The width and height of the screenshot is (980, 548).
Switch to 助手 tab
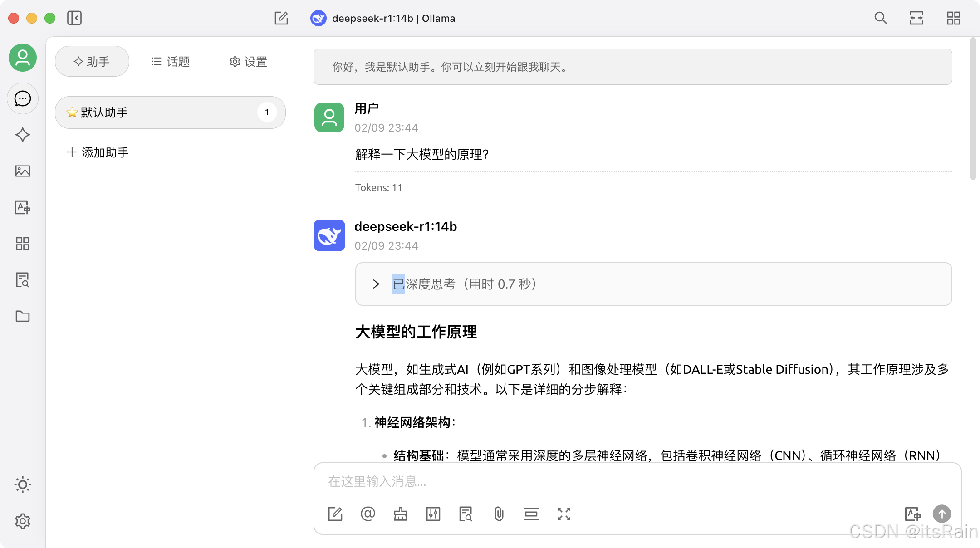pyautogui.click(x=92, y=61)
